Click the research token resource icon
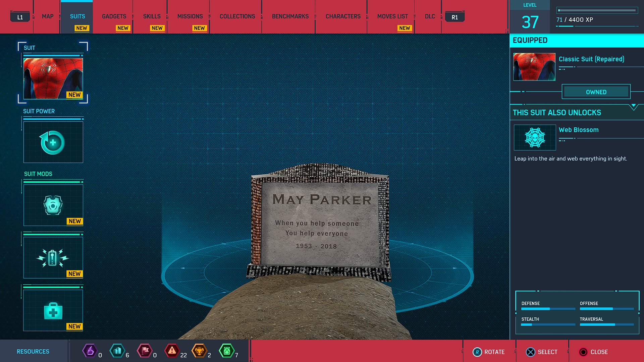This screenshot has height=362, width=644. [90, 351]
